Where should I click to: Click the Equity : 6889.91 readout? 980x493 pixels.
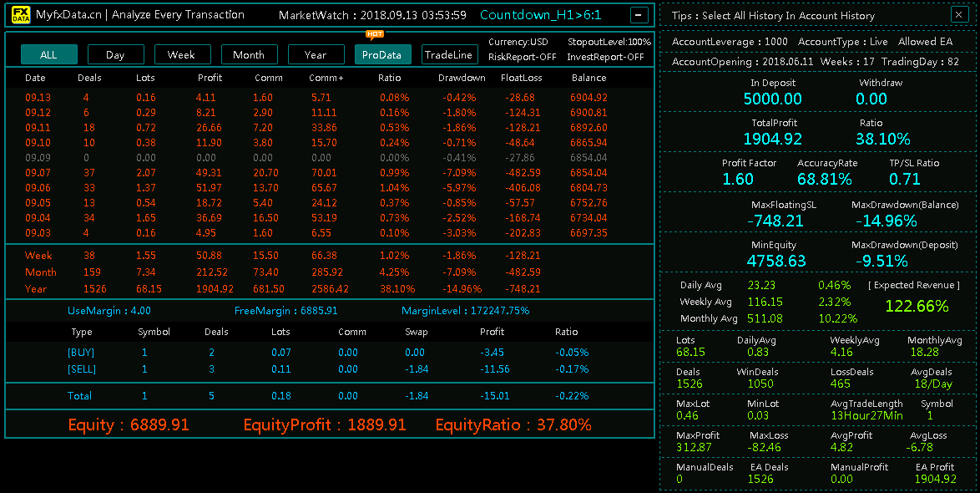pyautogui.click(x=129, y=424)
